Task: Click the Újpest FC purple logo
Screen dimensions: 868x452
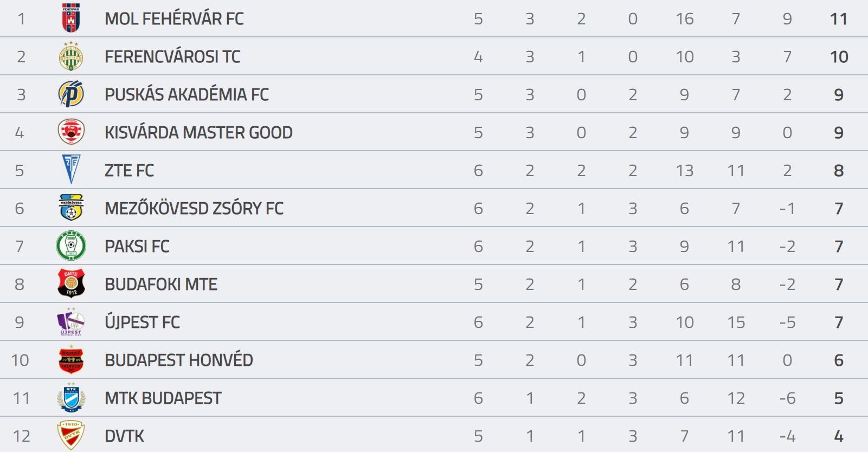Action: point(71,321)
